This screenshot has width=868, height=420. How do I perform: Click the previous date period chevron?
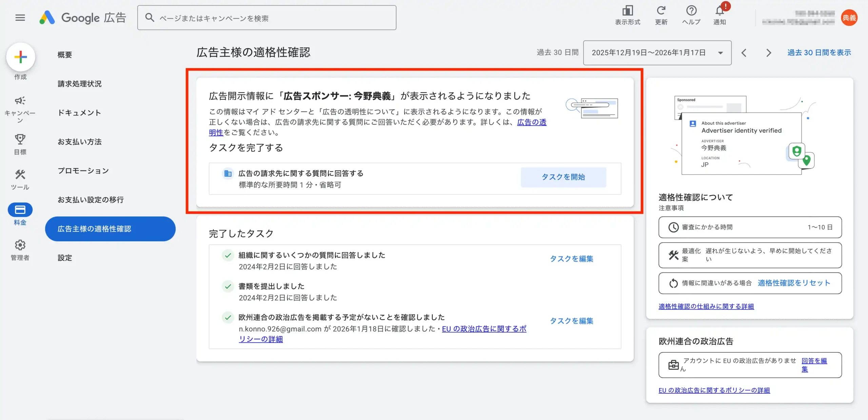[744, 53]
